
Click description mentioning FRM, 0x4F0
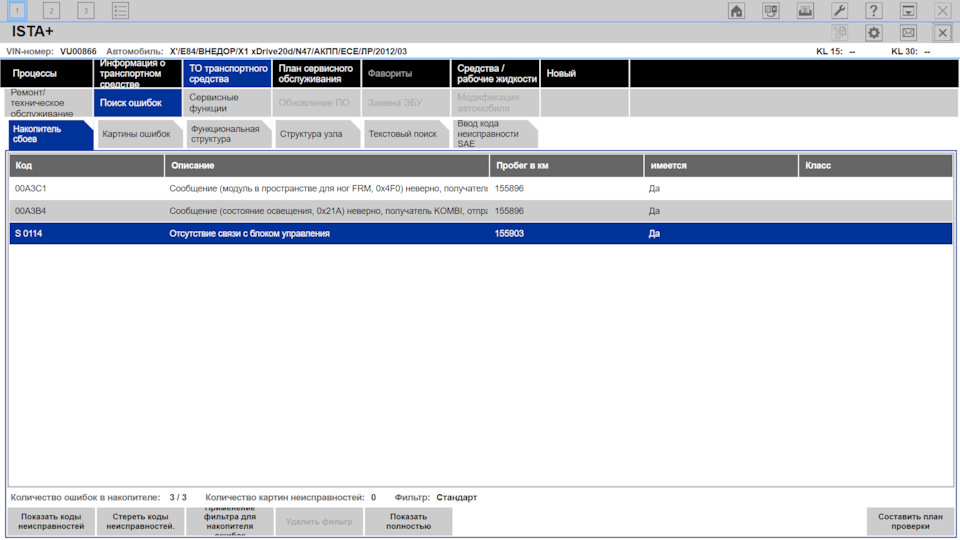coord(328,189)
